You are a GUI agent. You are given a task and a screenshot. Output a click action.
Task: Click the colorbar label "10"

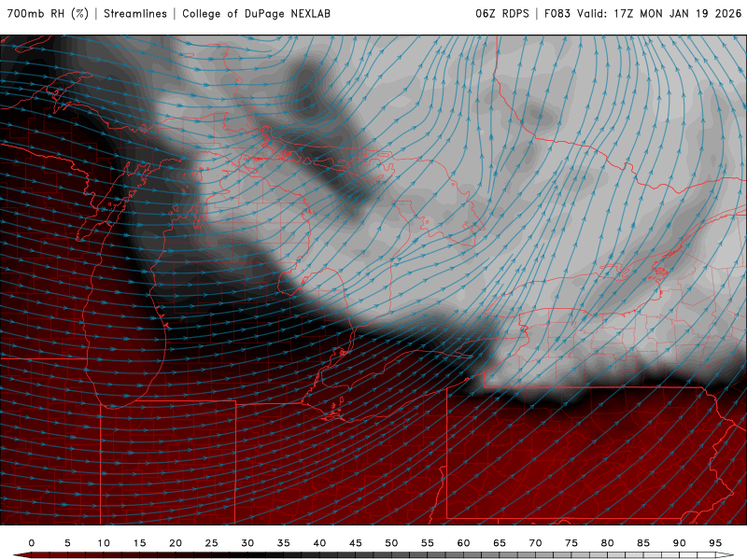coord(104,543)
